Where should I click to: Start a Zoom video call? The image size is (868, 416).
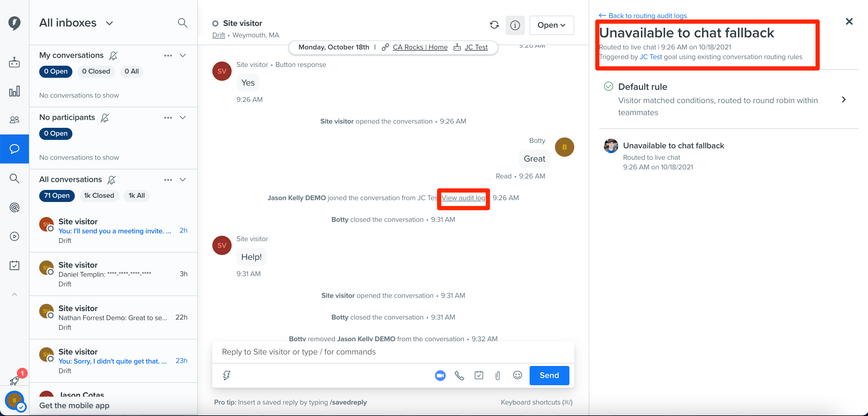(440, 375)
